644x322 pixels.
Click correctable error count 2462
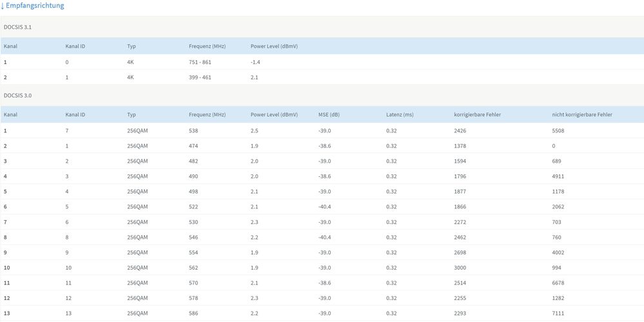pos(460,237)
